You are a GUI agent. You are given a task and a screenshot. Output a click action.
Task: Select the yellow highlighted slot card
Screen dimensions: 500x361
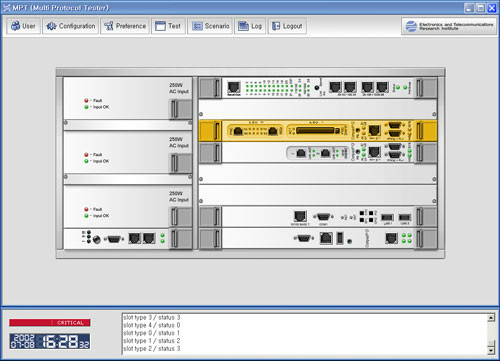tap(318, 131)
